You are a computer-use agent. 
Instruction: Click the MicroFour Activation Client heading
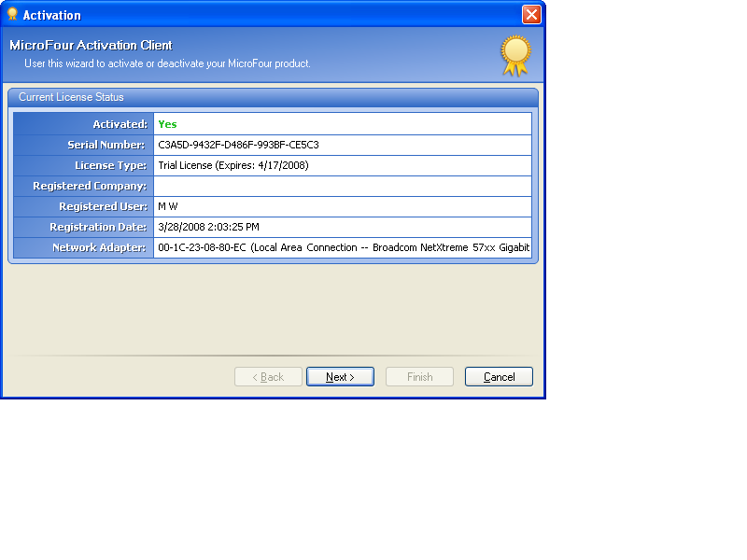[91, 45]
